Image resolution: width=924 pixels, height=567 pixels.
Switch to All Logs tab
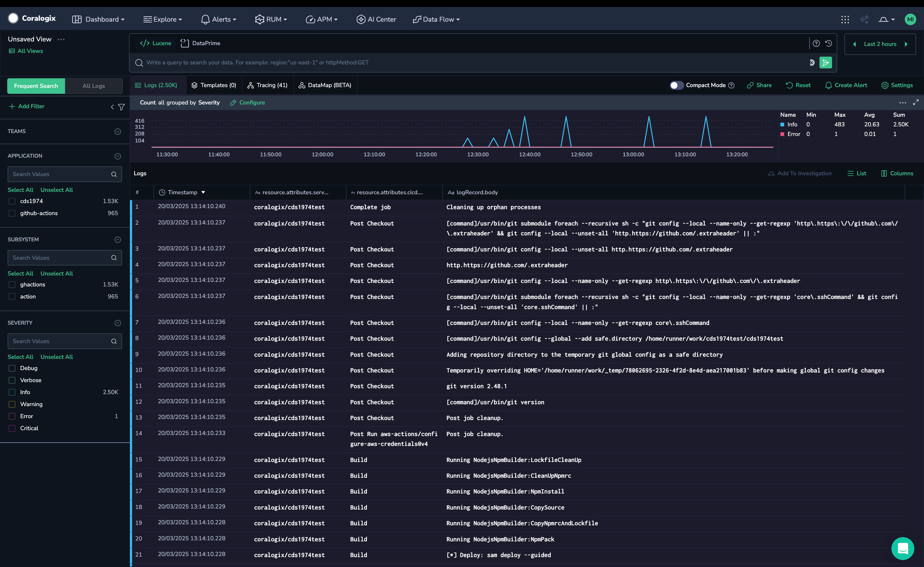pyautogui.click(x=94, y=86)
